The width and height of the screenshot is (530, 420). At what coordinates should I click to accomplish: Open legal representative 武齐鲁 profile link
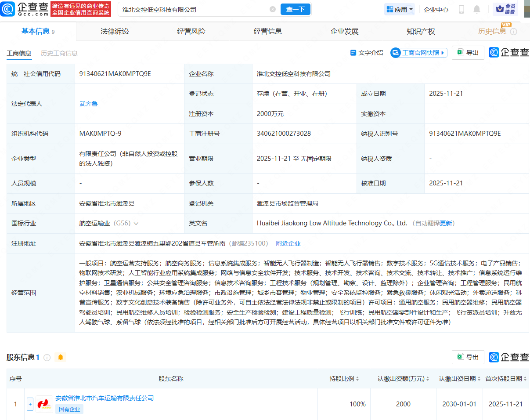[x=89, y=104]
